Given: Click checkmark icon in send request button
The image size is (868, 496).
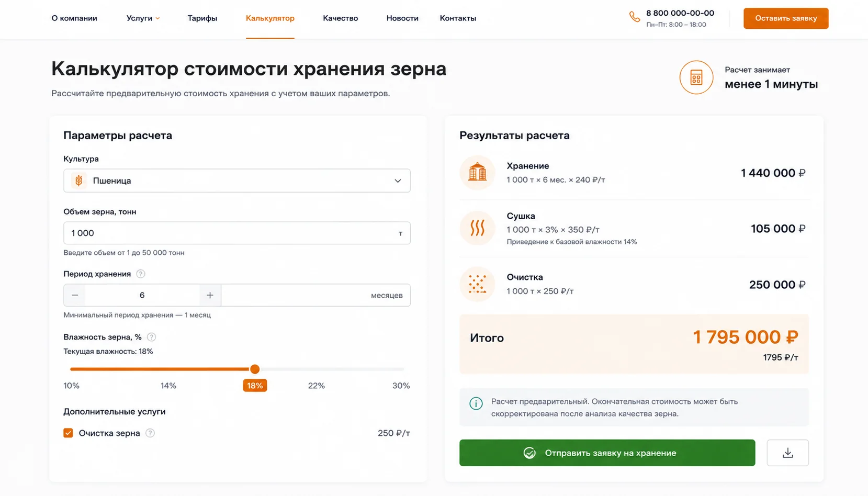Looking at the screenshot, I should click(x=529, y=453).
